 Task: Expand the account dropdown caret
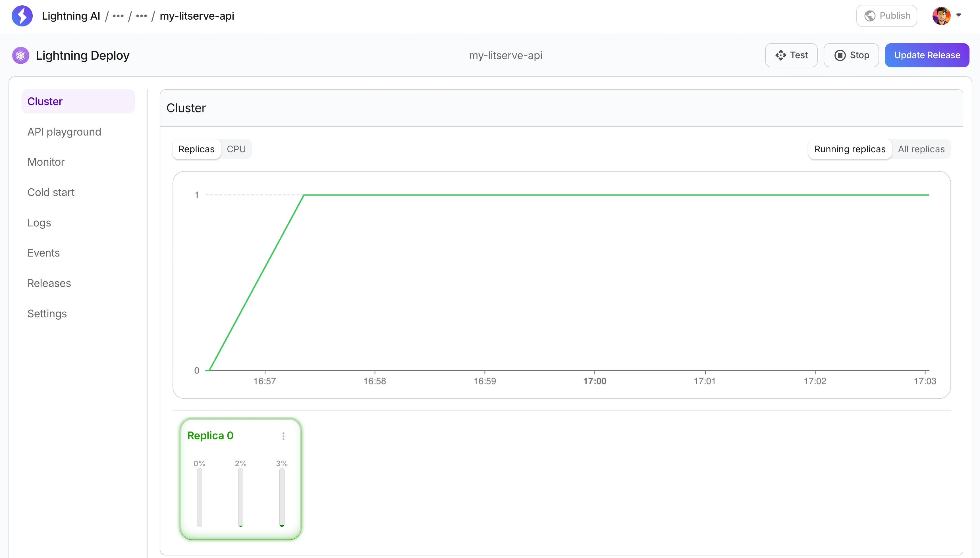[958, 15]
